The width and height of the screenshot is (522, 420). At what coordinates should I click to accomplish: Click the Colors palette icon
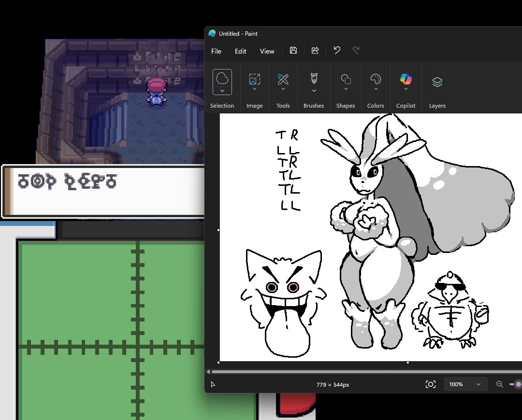click(x=376, y=79)
